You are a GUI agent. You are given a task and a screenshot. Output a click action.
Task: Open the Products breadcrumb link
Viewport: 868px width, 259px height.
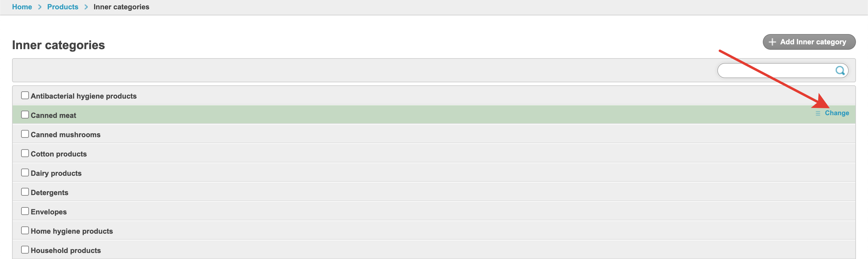pos(63,7)
